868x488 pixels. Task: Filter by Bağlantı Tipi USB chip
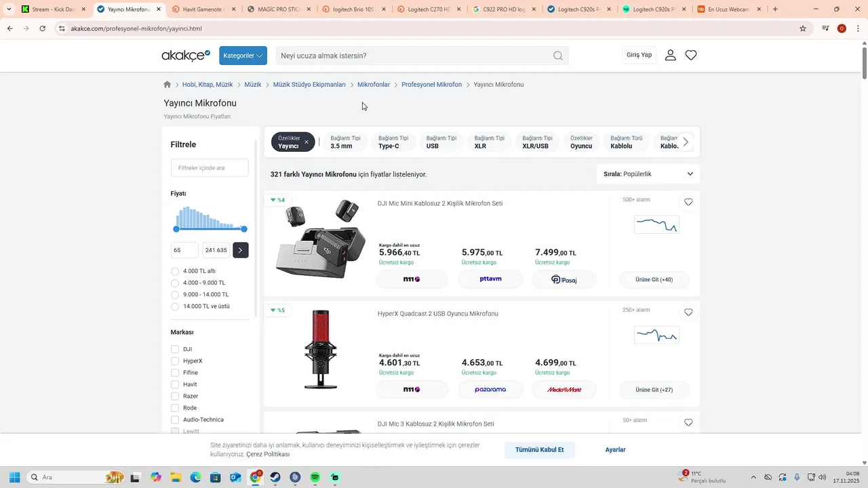[441, 142]
